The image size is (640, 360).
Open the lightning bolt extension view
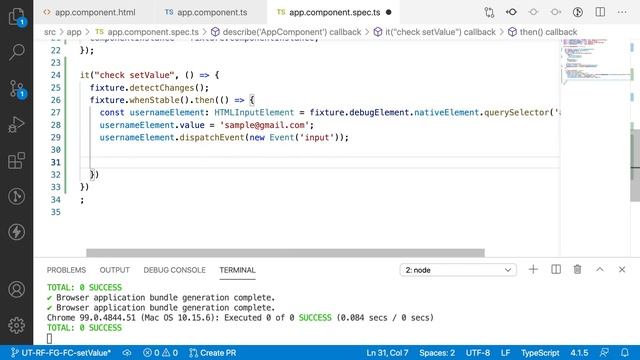(x=16, y=232)
